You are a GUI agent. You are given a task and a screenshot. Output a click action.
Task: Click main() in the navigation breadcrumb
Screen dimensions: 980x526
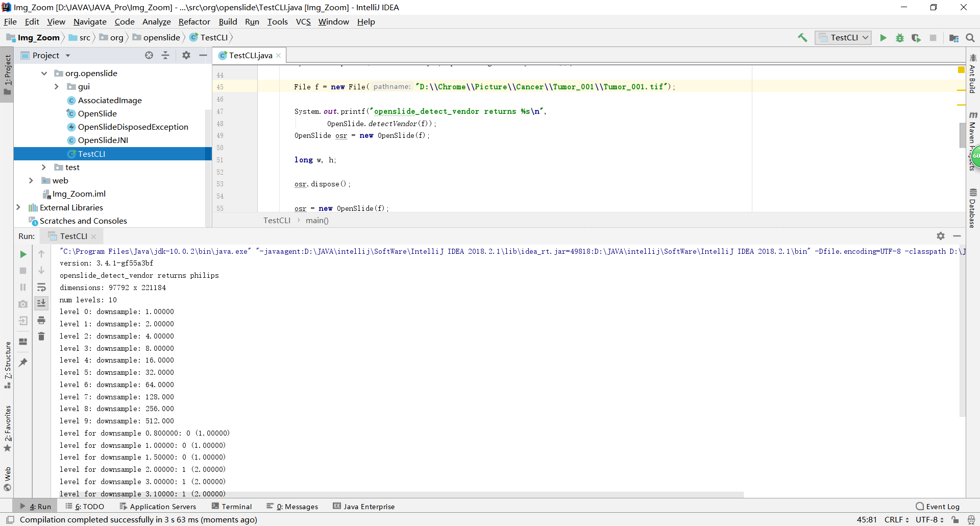[317, 221]
